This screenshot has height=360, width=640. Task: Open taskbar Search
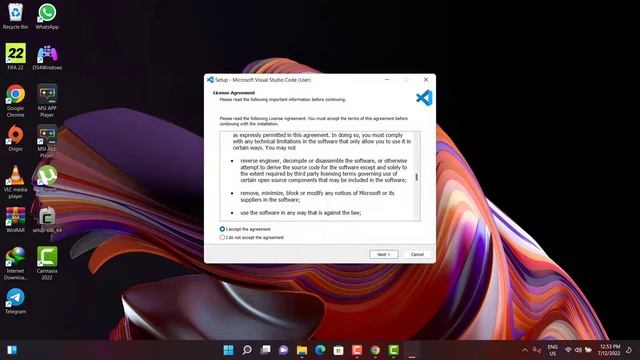pos(247,350)
